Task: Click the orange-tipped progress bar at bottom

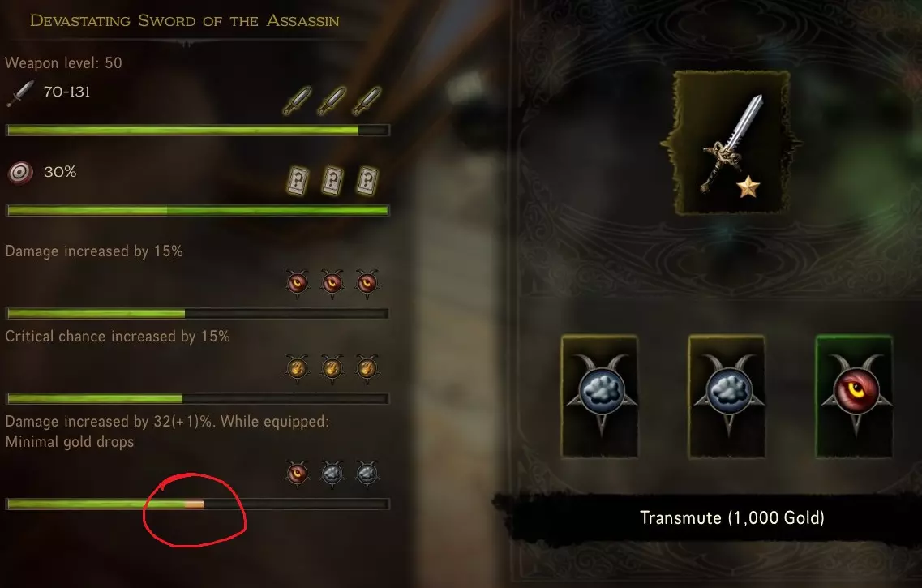Action: pos(198,504)
